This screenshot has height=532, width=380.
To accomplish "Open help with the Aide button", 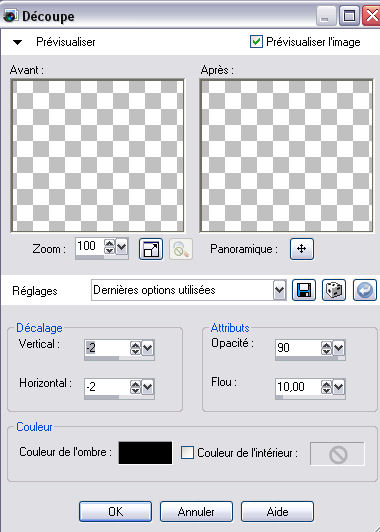I will click(x=277, y=512).
